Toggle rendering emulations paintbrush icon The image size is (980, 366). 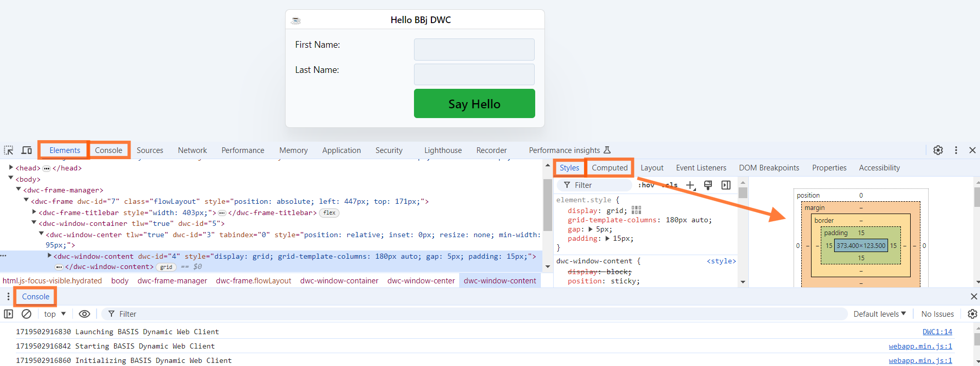tap(708, 185)
